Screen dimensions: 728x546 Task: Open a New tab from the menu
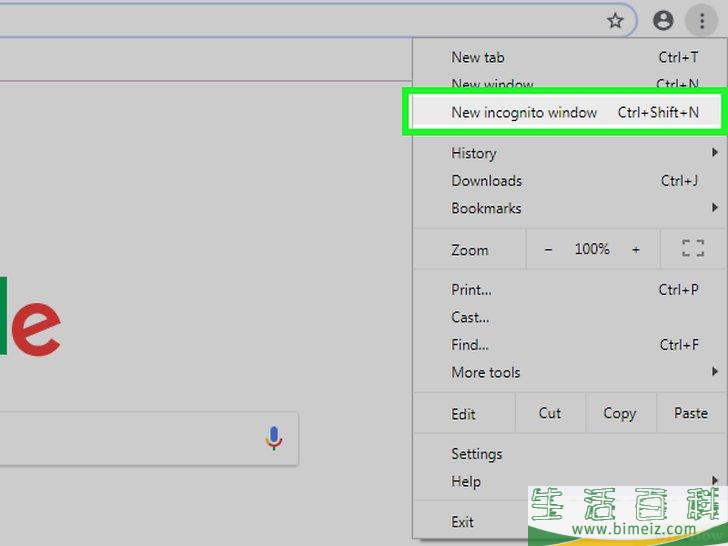click(569, 57)
